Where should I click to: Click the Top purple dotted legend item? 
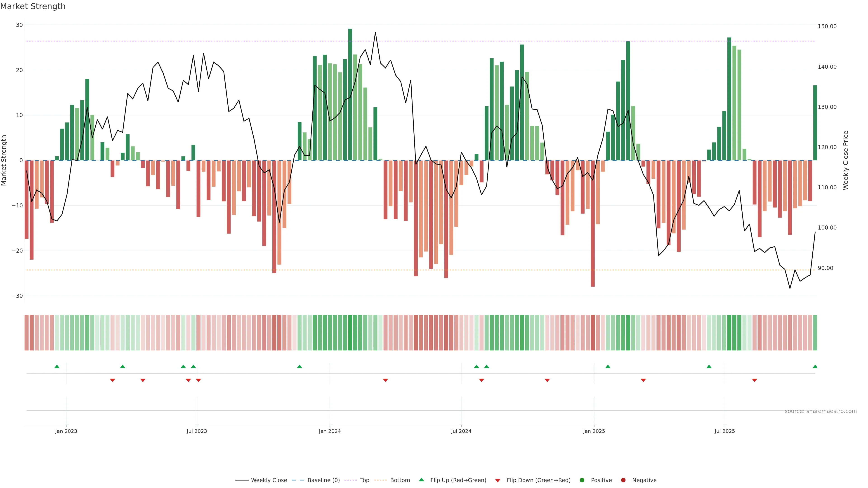point(365,480)
